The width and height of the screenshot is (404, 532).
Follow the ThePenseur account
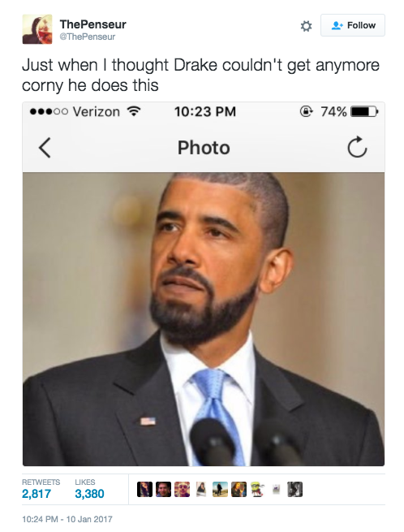[352, 25]
